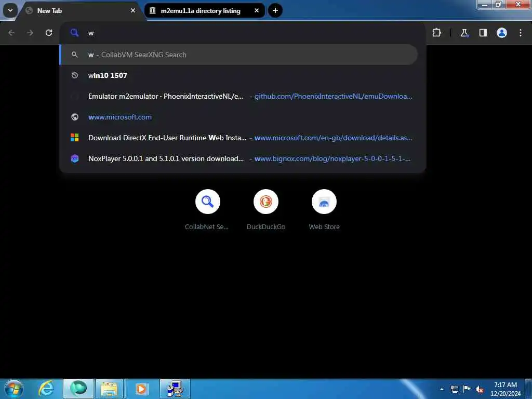This screenshot has width=532, height=399.
Task: Open the clock showing 7:17 AM
Action: pyautogui.click(x=505, y=389)
